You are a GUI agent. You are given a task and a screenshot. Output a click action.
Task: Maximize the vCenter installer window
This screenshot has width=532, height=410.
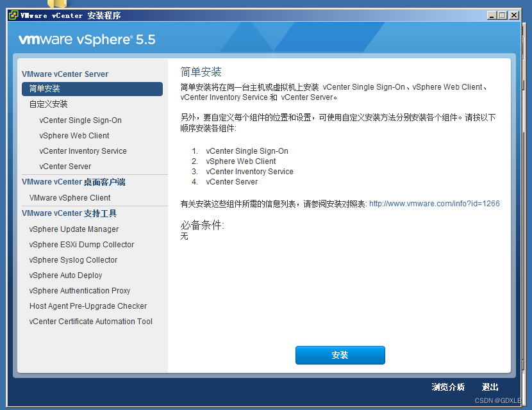click(503, 15)
